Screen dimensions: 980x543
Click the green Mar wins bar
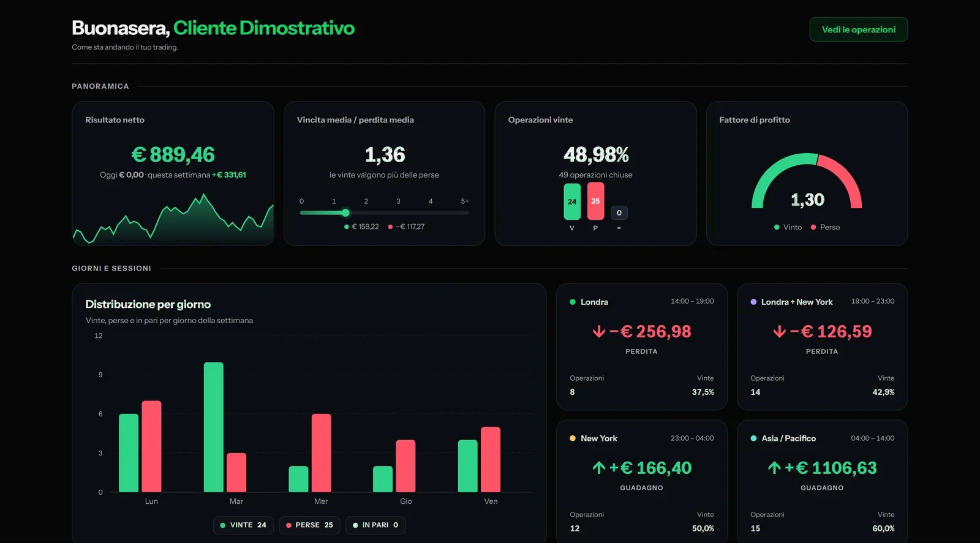point(214,427)
